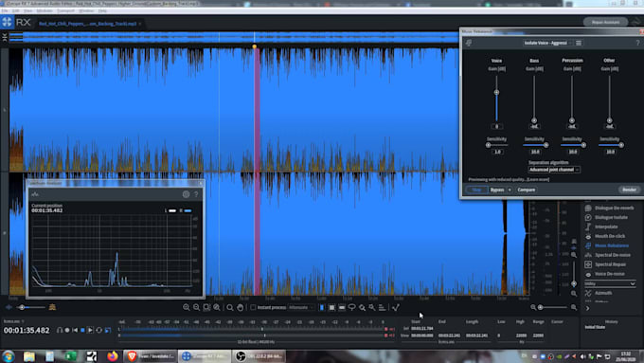This screenshot has width=644, height=363.
Task: Click the Render button
Action: pos(629,190)
